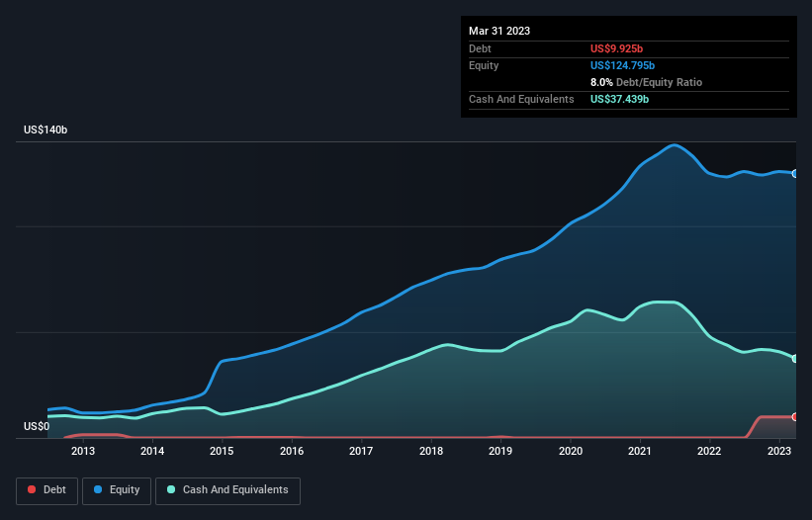
Task: Click the 2020 x-axis label
Action: 570,451
